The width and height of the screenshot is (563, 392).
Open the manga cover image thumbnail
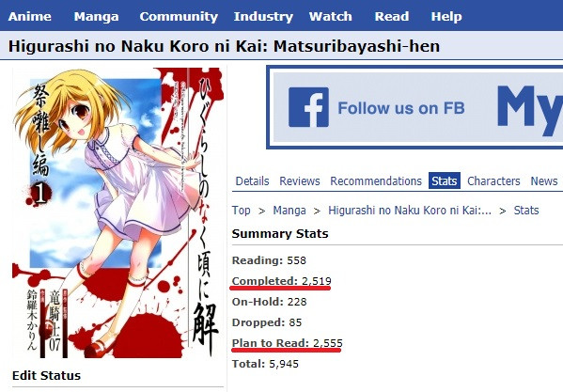pyautogui.click(x=117, y=212)
